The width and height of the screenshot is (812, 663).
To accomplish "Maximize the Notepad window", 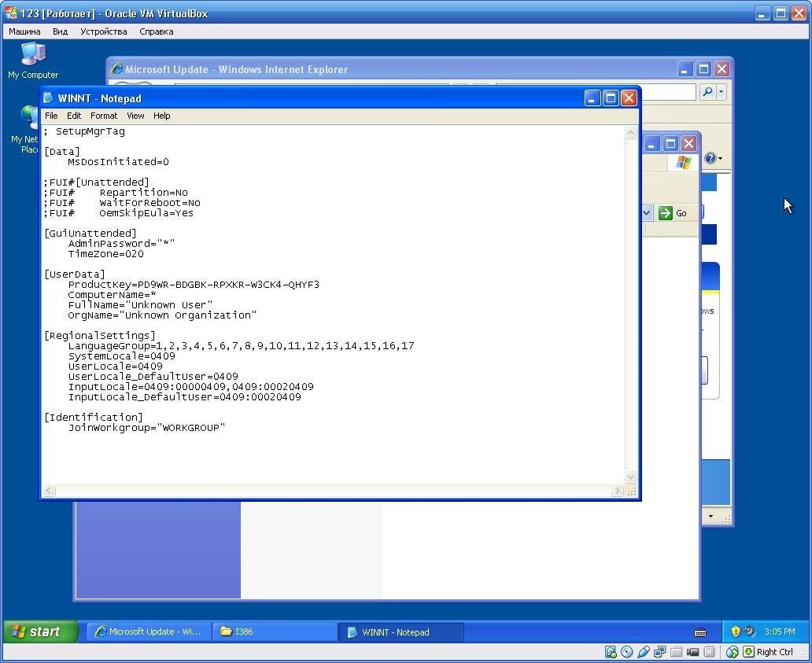I will [x=611, y=98].
